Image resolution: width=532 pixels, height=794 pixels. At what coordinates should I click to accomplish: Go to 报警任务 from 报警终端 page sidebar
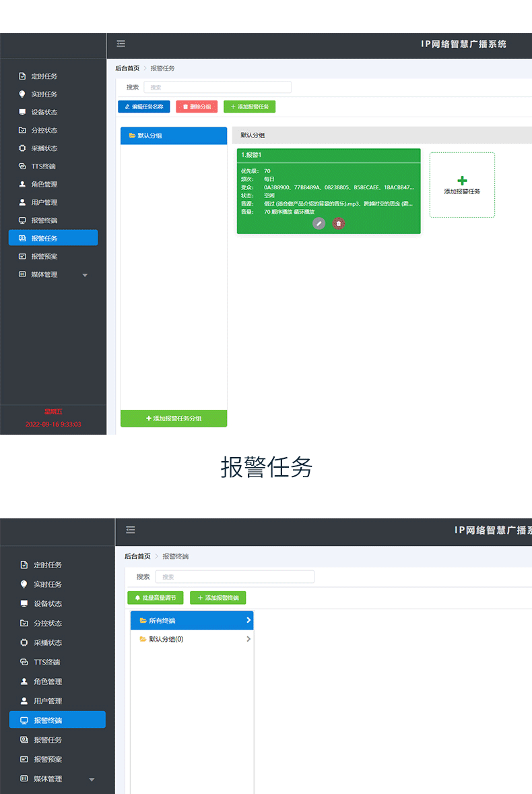click(48, 740)
